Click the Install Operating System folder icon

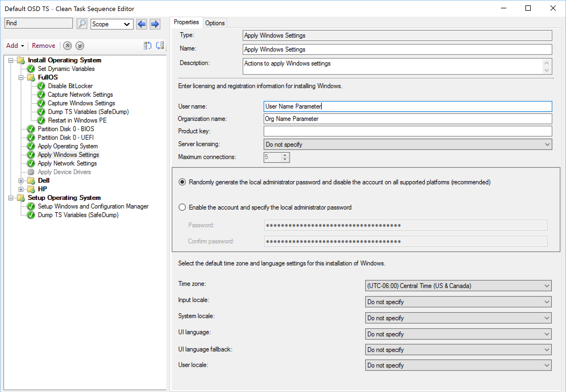click(21, 60)
